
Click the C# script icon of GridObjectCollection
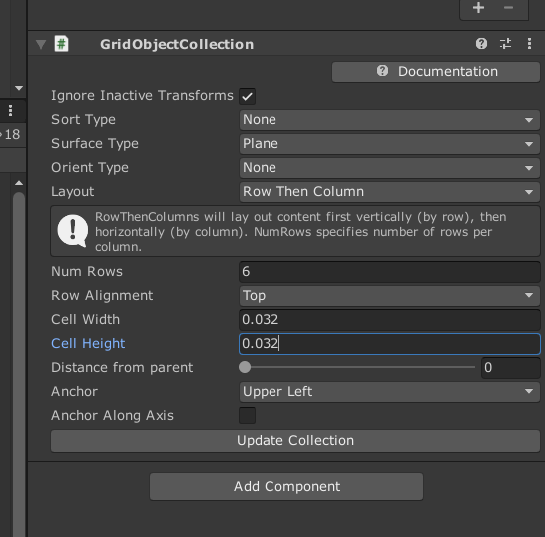click(x=62, y=44)
